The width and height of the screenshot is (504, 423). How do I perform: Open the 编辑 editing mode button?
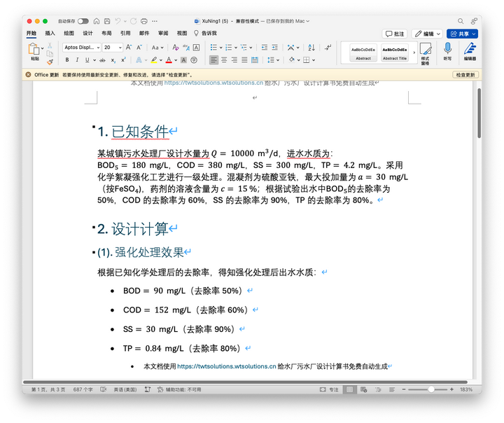(427, 34)
